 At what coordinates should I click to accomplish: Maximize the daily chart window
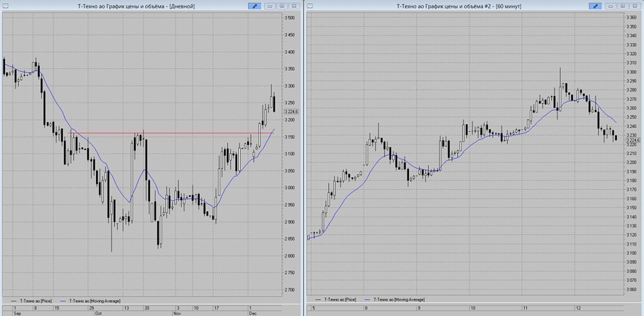(282, 6)
